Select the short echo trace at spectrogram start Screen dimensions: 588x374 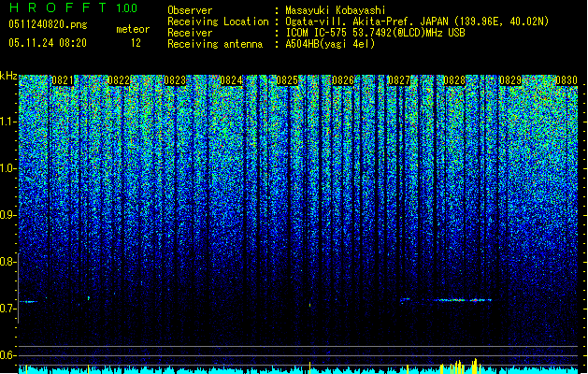click(x=28, y=302)
